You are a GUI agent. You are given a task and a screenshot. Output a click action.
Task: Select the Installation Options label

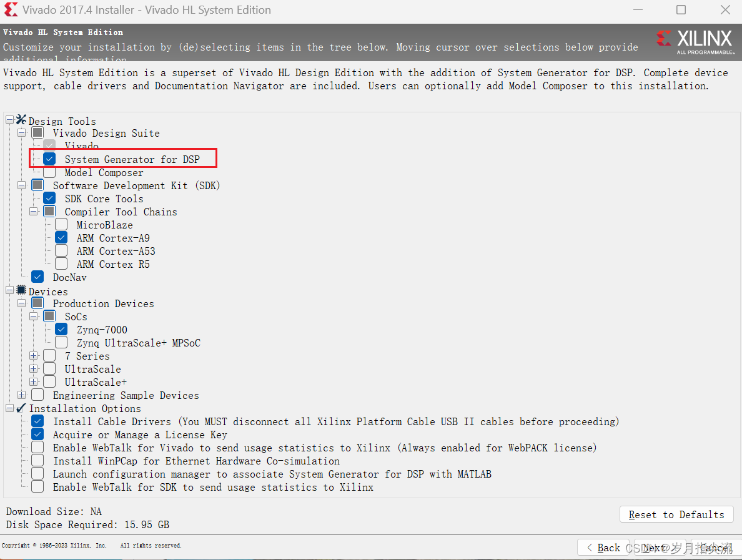[x=85, y=408]
